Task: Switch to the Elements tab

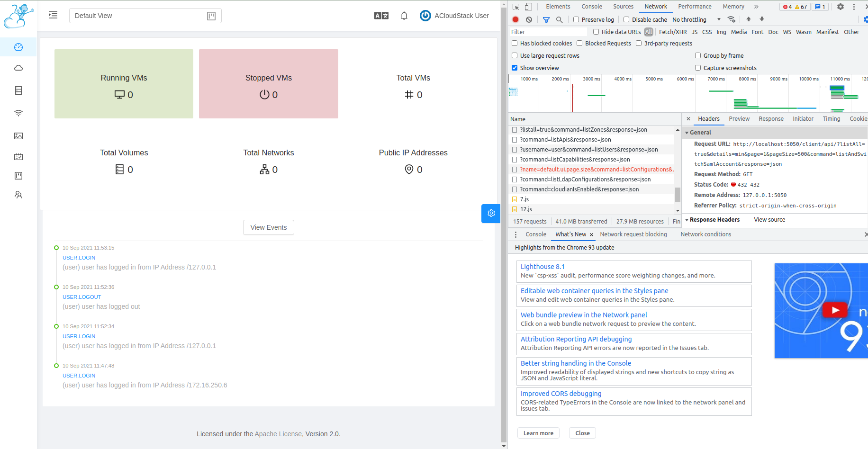Action: [558, 7]
